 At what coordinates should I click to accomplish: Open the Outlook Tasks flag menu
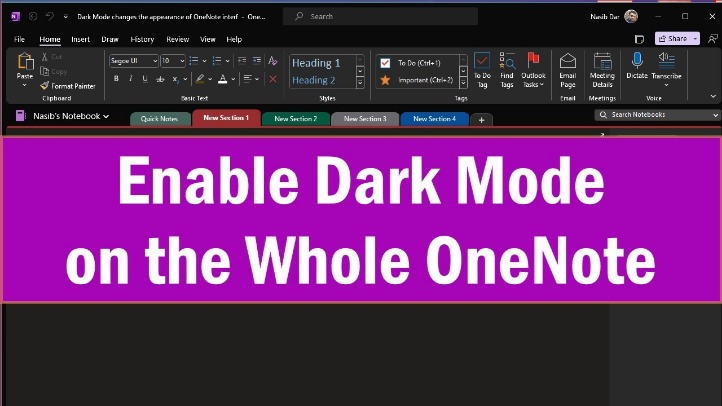[533, 70]
